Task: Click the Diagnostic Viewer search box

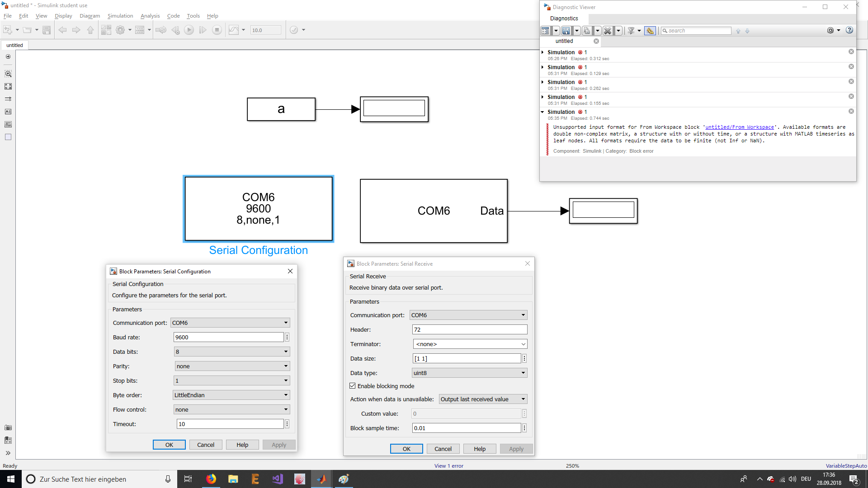Action: coord(696,31)
